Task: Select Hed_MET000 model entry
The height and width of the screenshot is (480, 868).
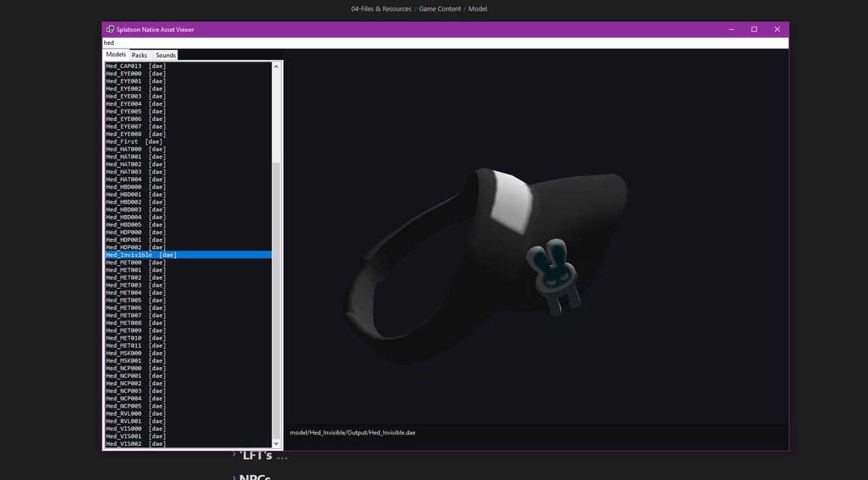Action: (188, 263)
